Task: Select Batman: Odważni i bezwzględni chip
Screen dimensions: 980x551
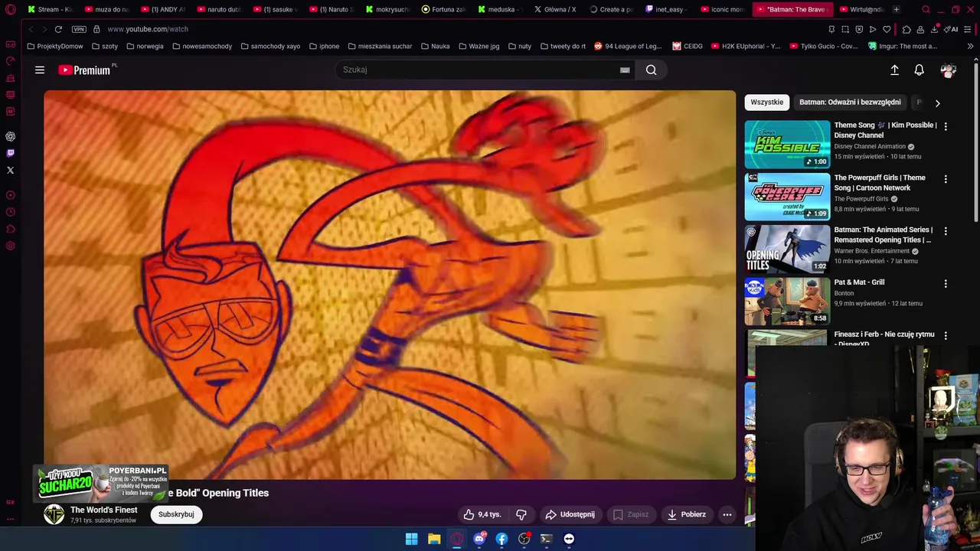Action: pos(850,103)
